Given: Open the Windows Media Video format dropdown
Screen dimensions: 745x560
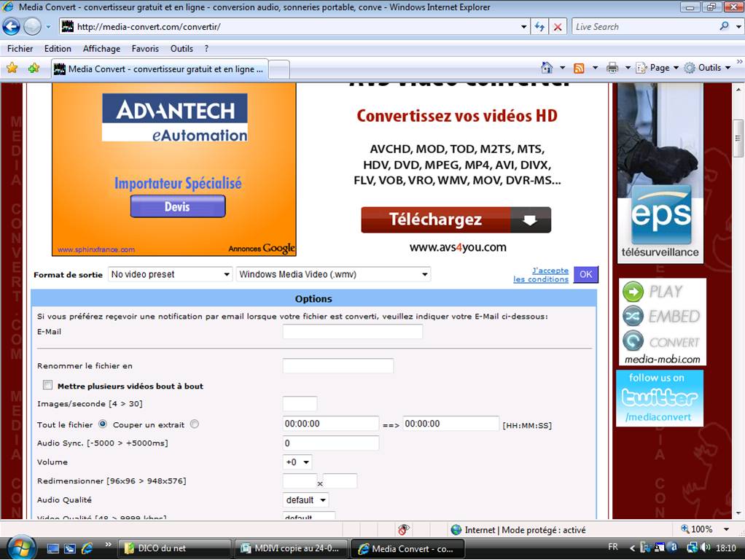Looking at the screenshot, I should click(334, 274).
